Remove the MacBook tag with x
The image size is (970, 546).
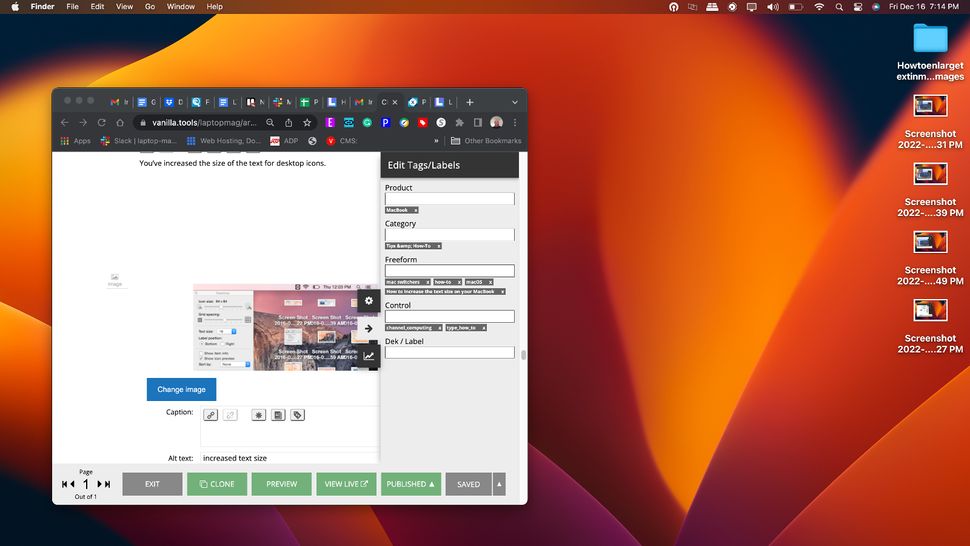point(416,210)
